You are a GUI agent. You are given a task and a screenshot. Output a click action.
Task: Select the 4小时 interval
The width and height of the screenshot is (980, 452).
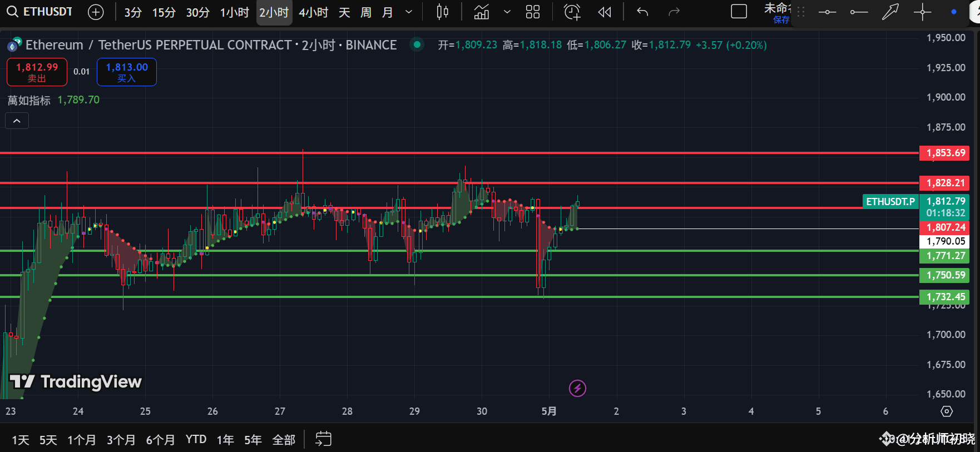coord(314,12)
